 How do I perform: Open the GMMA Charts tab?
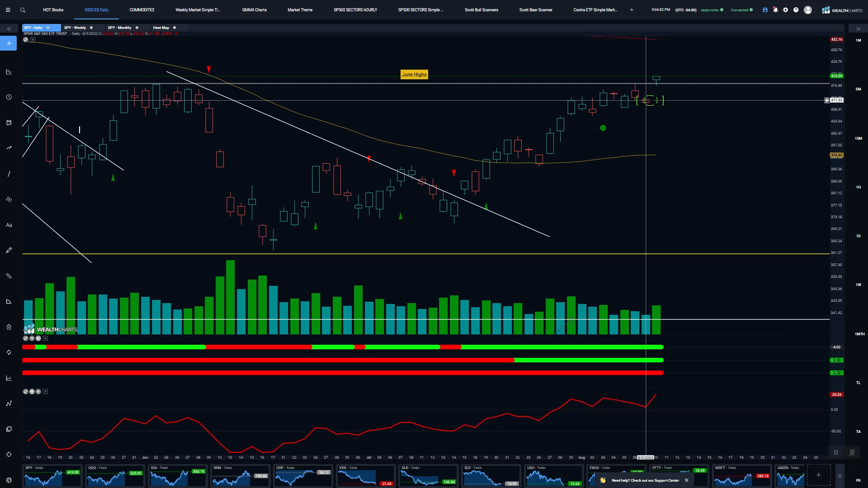[255, 9]
